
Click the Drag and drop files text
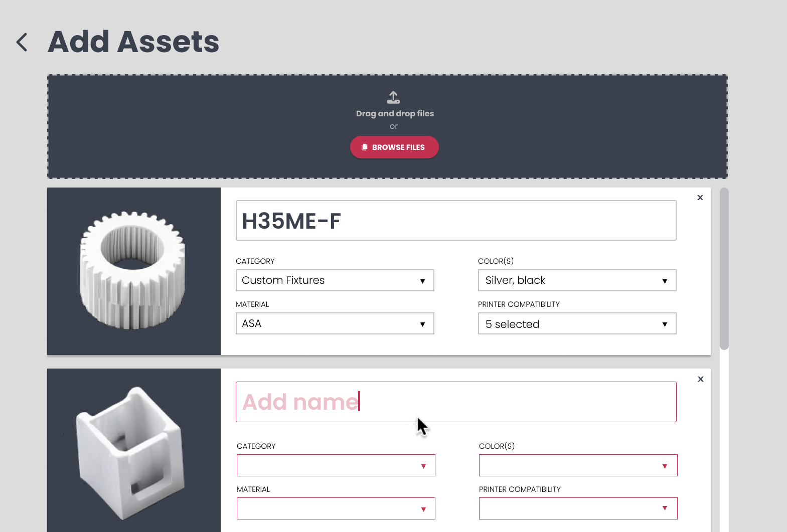coord(395,113)
